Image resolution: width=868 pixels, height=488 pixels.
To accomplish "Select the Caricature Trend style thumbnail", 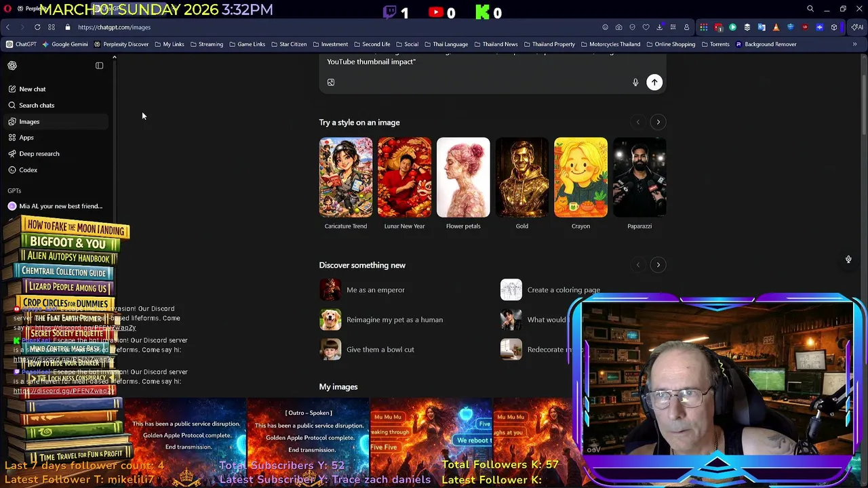I will pos(346,178).
